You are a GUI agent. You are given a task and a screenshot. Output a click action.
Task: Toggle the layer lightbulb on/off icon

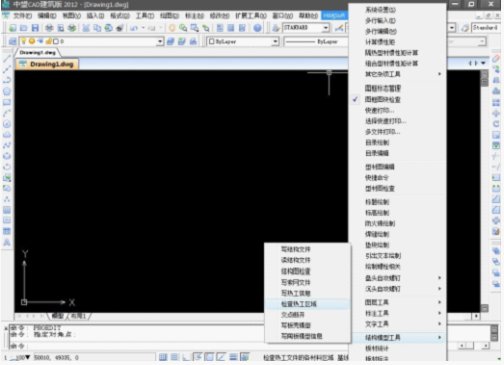click(x=24, y=41)
